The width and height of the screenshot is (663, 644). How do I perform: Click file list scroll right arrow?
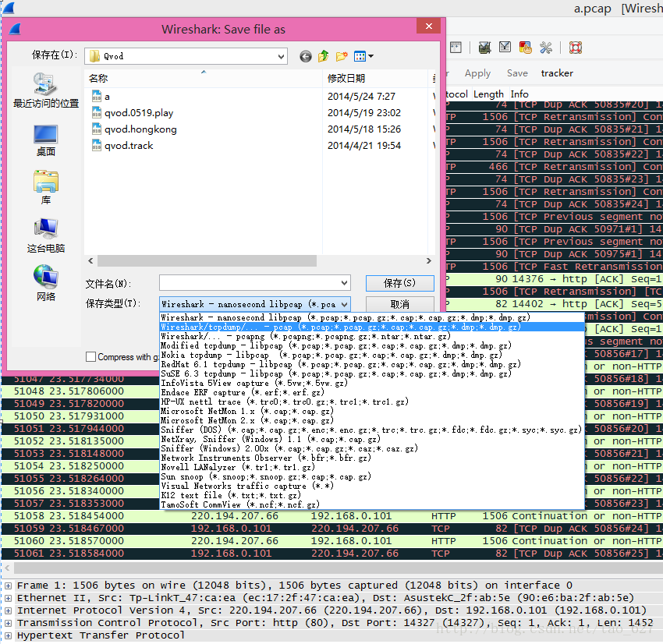click(x=429, y=260)
